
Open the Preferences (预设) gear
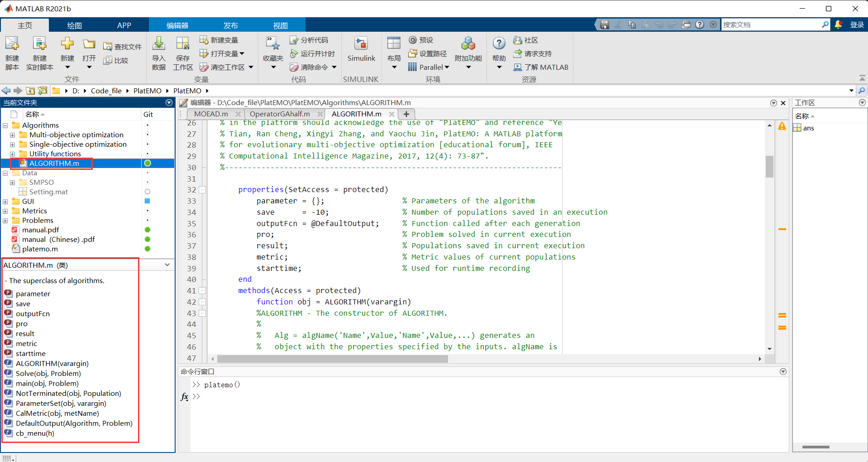pos(421,40)
